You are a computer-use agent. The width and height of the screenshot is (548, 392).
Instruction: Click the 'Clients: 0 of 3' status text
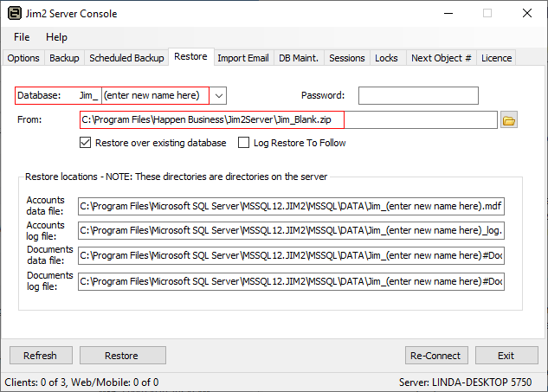36,382
